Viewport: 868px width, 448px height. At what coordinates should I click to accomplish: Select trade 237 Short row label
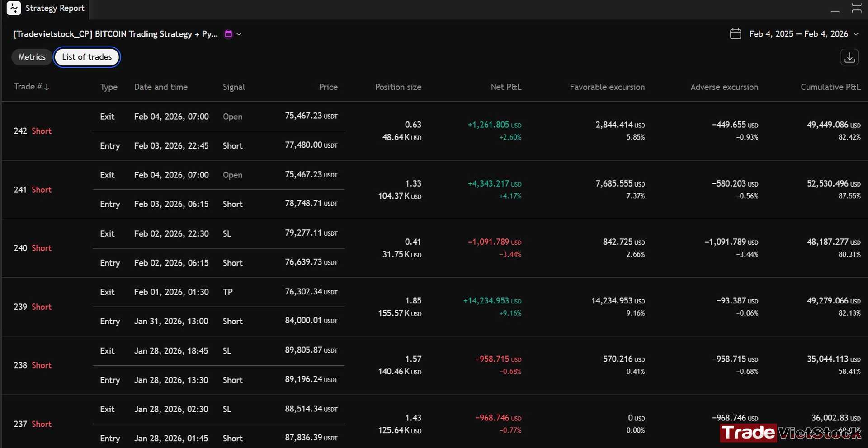point(33,424)
